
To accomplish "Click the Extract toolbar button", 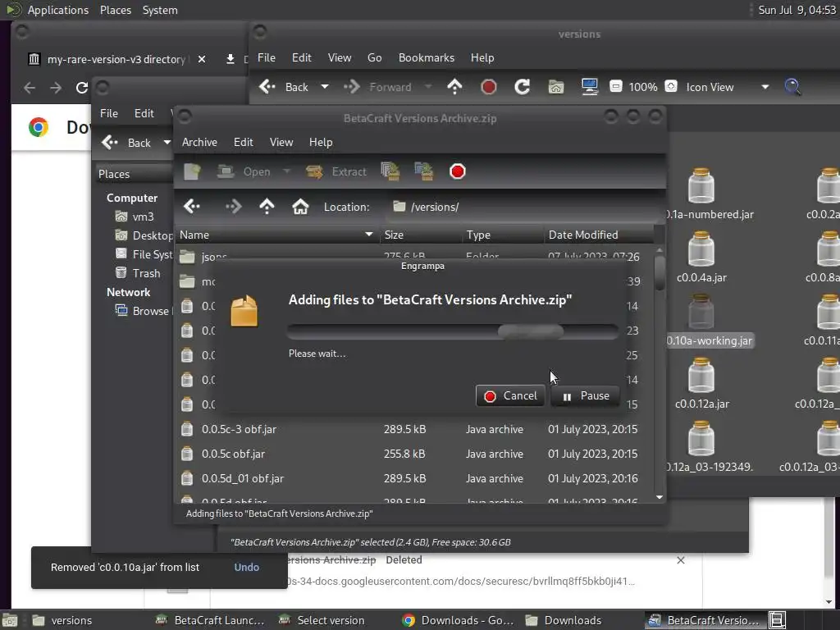I will (x=336, y=171).
